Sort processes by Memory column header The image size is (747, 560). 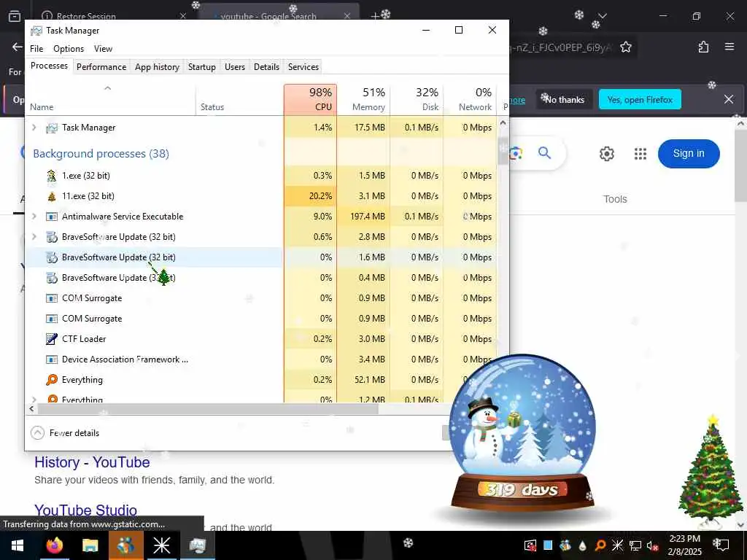pos(363,99)
